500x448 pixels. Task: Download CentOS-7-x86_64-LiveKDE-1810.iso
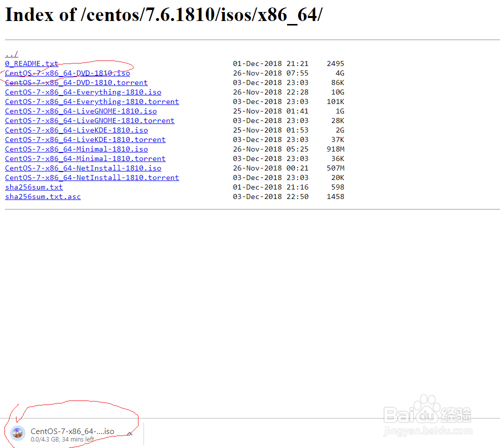click(x=76, y=130)
